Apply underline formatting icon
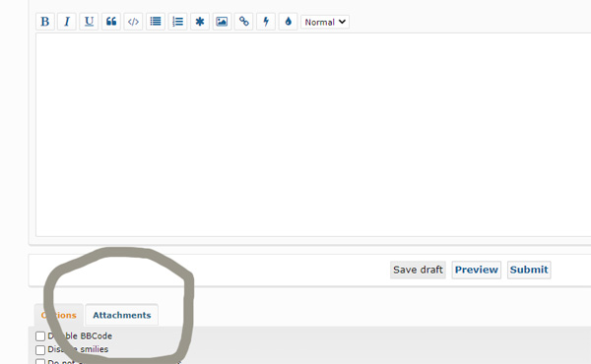591x364 pixels. (x=89, y=22)
